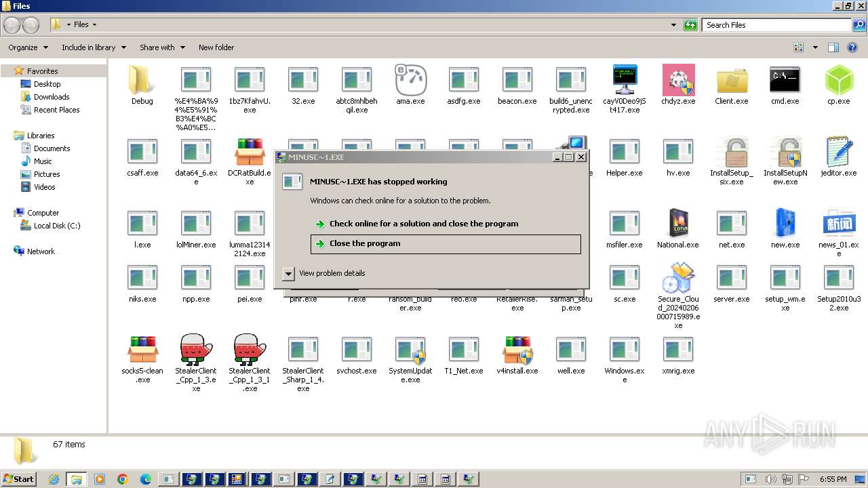This screenshot has width=868, height=488.
Task: Open Microsoft Edge from the taskbar
Action: [x=145, y=479]
